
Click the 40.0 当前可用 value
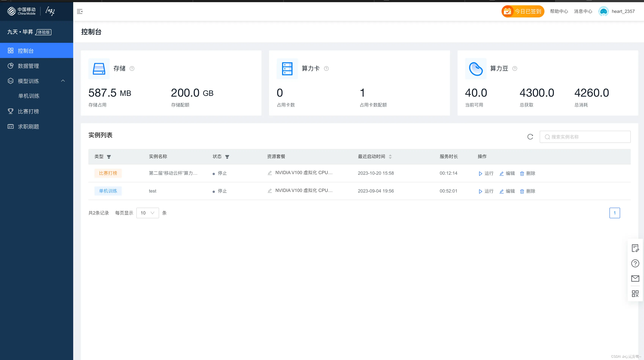point(476,93)
